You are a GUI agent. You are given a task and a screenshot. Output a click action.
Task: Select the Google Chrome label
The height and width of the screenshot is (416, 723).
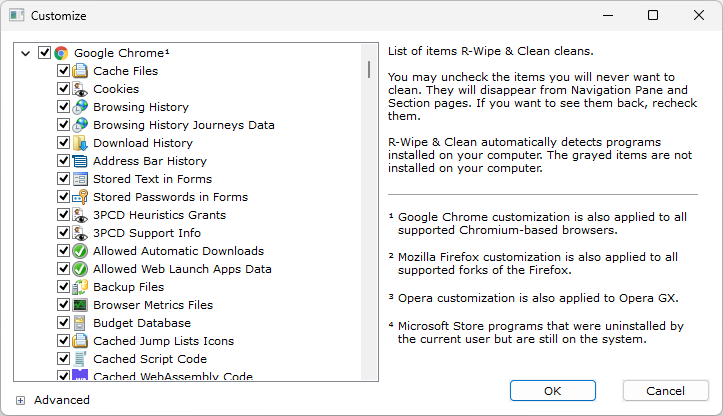pos(122,53)
